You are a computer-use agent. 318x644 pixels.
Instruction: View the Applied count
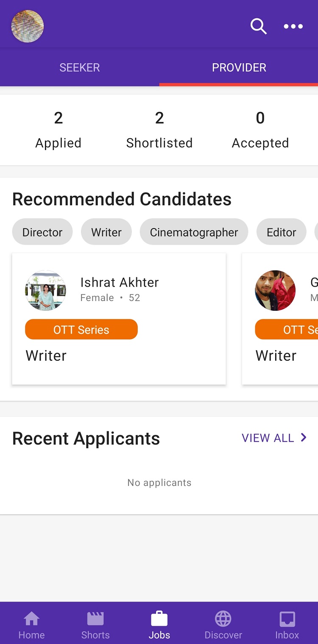(x=59, y=130)
